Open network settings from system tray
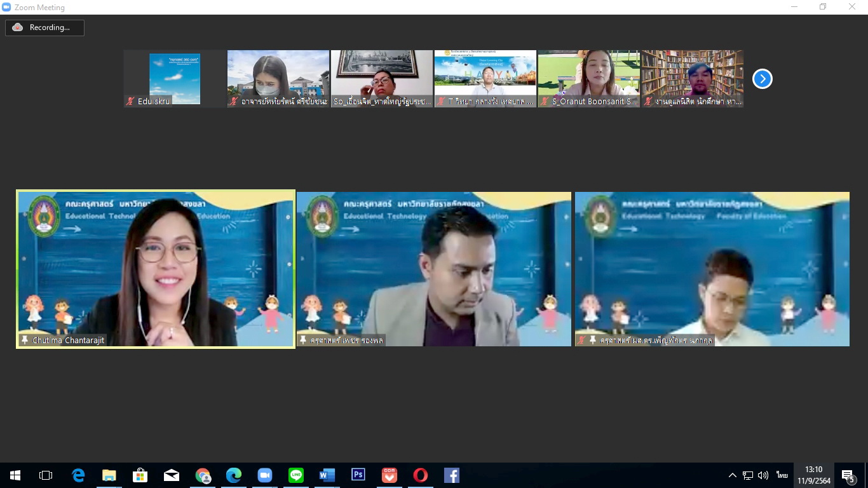 click(x=748, y=475)
